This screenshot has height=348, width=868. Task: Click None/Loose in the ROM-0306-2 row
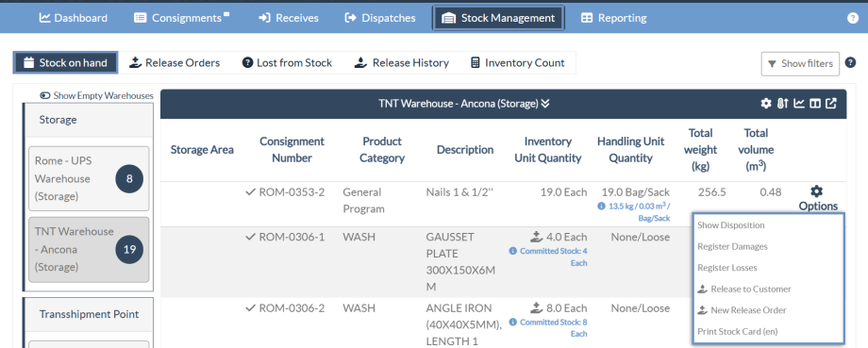coord(641,308)
